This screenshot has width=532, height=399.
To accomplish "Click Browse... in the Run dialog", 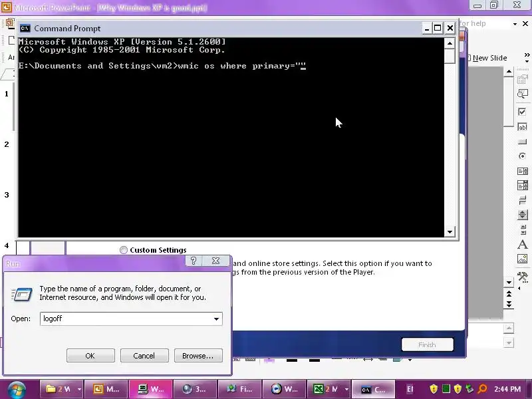I will tap(198, 356).
